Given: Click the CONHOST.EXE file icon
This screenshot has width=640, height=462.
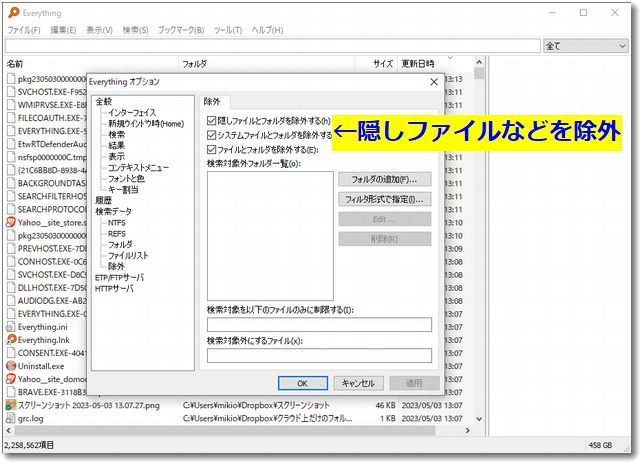Looking at the screenshot, I should pyautogui.click(x=11, y=262).
